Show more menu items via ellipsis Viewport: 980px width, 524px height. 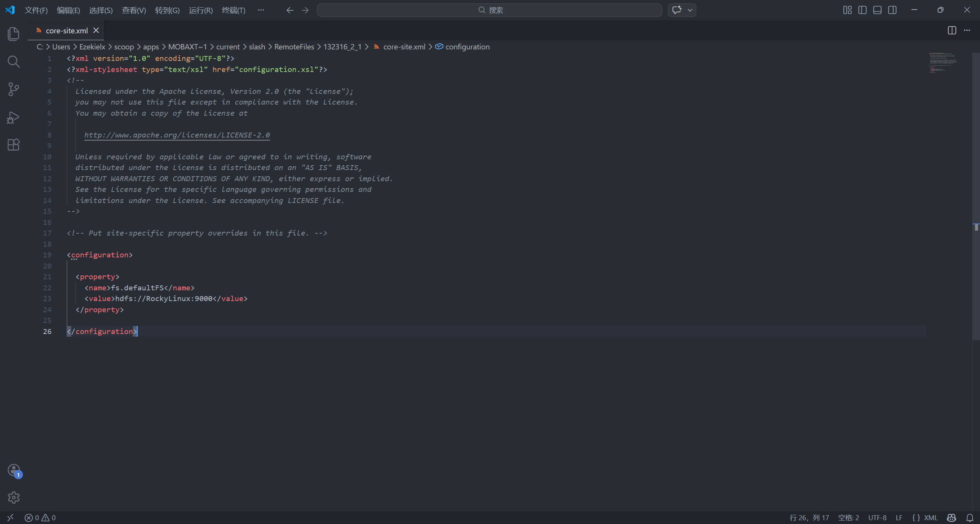[x=261, y=10]
